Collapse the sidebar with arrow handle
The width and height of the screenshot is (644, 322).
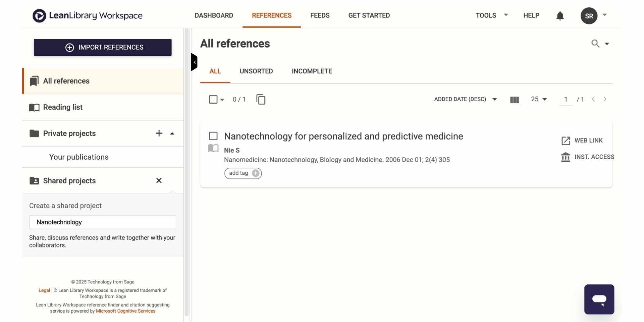click(194, 62)
